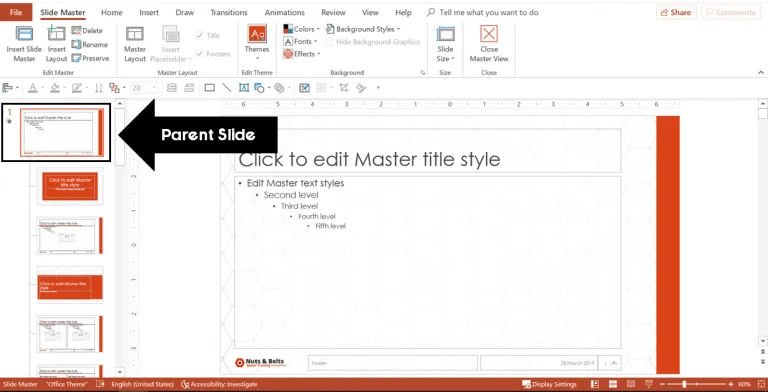Viewport: 768px width, 392px height.
Task: Toggle Hide Background Graphics checkbox
Action: pos(372,42)
